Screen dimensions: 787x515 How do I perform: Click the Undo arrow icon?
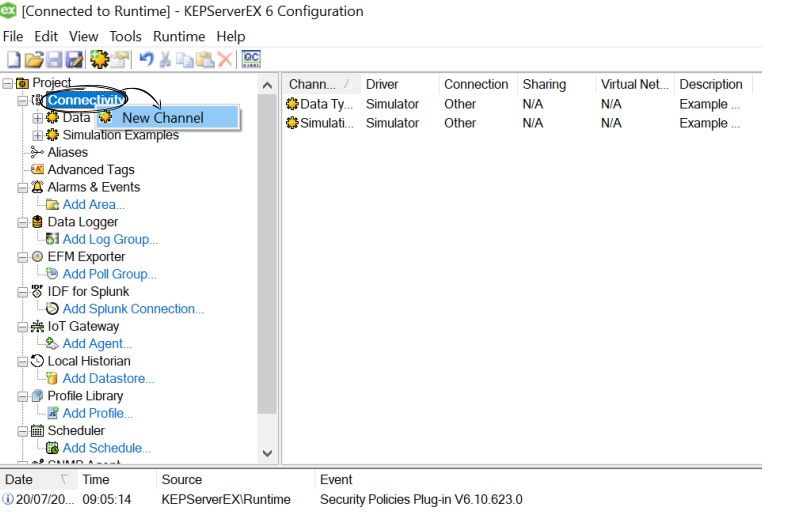point(146,60)
